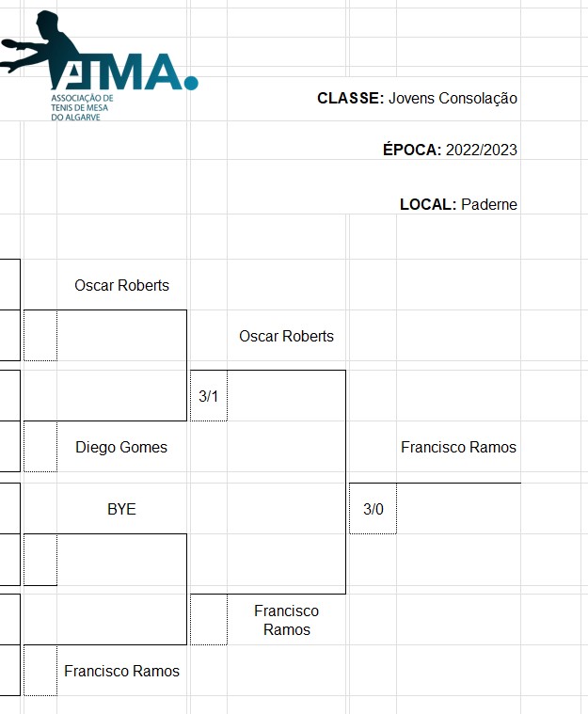Select the second-round Oscar Roberts cell
The height and width of the screenshot is (714, 588).
click(286, 336)
